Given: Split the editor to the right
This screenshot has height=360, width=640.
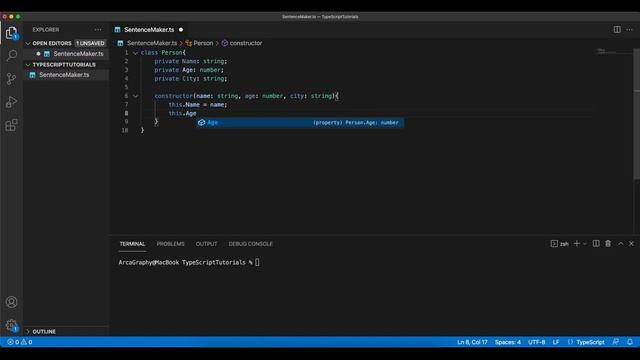Looking at the screenshot, I should tap(617, 29).
